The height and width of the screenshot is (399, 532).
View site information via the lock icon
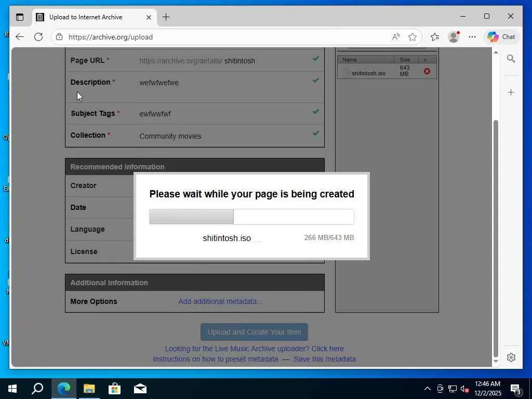click(x=59, y=37)
